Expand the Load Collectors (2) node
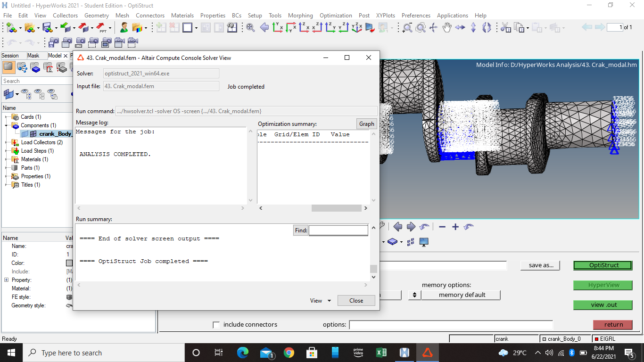The width and height of the screenshot is (644, 362). tap(7, 142)
